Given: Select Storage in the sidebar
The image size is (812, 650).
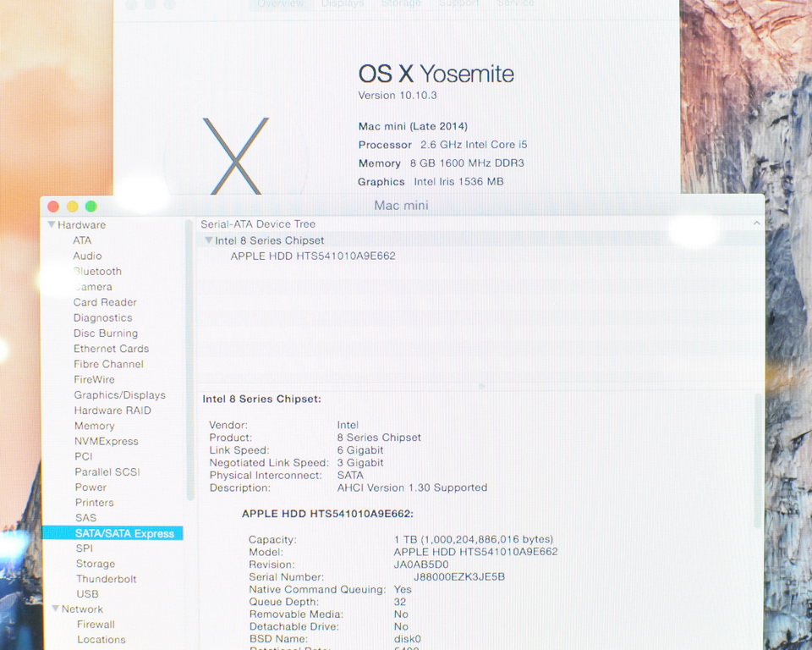Looking at the screenshot, I should coord(96,564).
